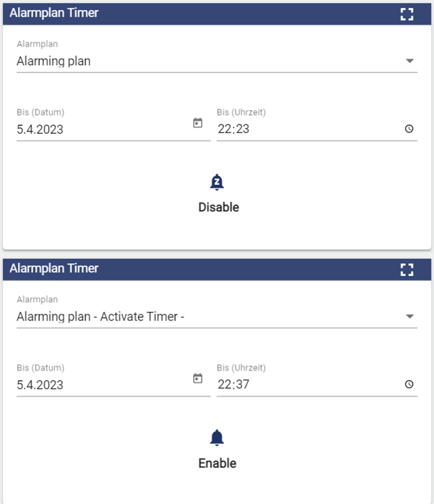Click the date field in top panel

click(x=96, y=129)
